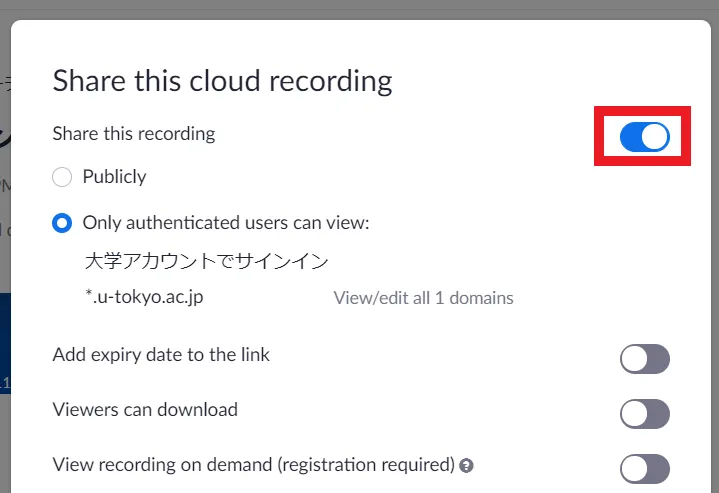Click the "Share this recording" label text
This screenshot has width=719, height=493.
point(133,133)
